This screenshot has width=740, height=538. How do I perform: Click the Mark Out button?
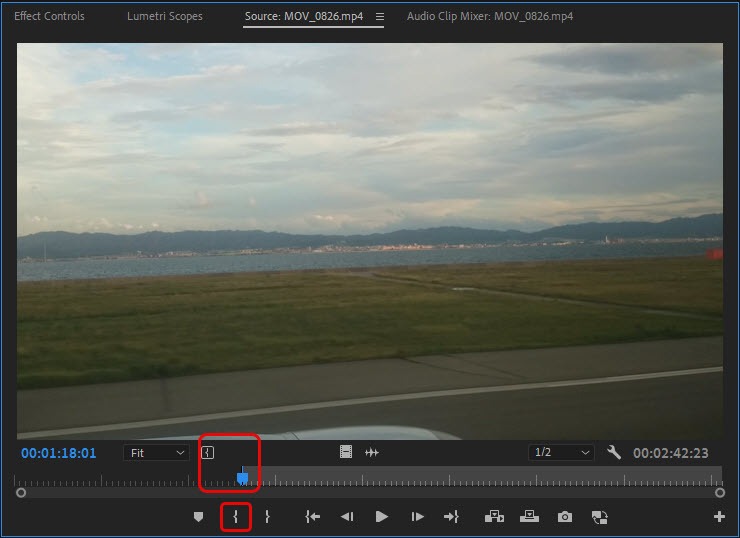click(267, 517)
